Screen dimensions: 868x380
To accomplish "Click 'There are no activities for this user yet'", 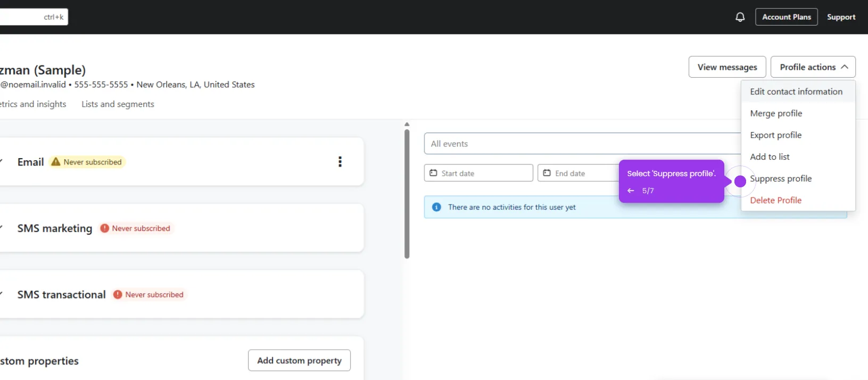I will pos(512,207).
